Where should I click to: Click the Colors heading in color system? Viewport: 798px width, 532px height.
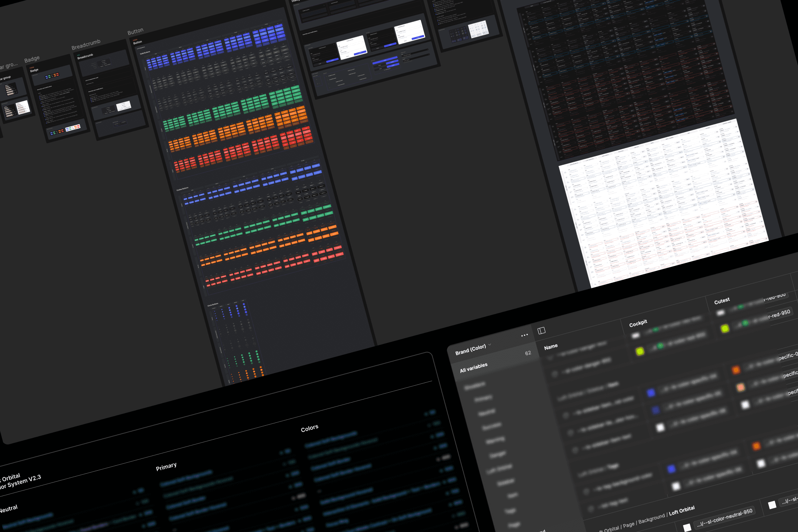(310, 428)
